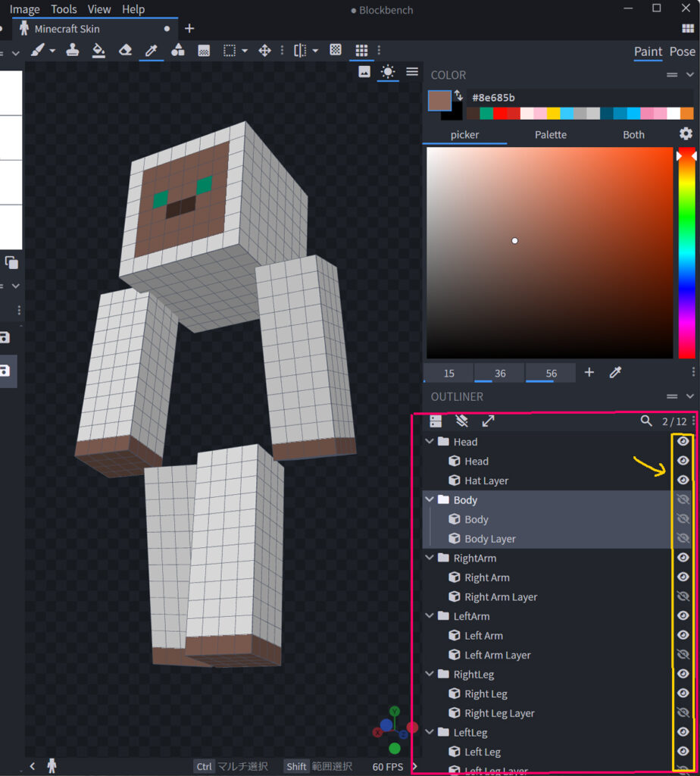Switch to Pose mode
Viewport: 700px width, 776px height.
[682, 52]
